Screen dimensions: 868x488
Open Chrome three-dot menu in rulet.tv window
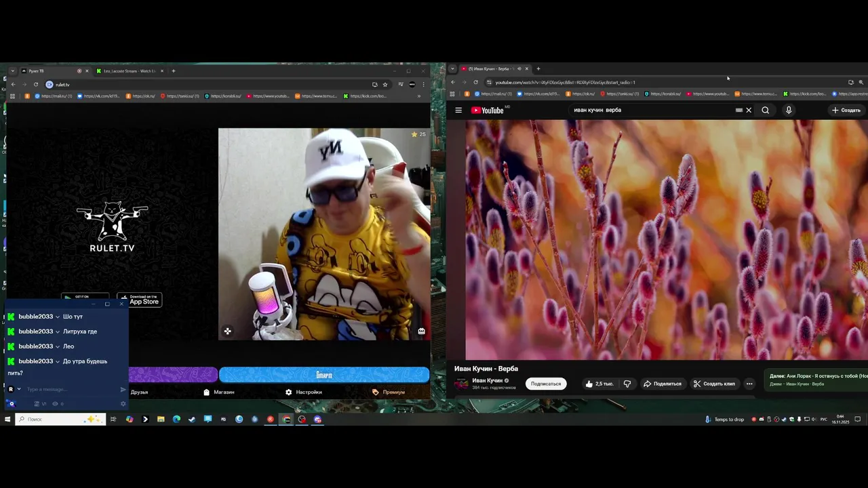[424, 85]
